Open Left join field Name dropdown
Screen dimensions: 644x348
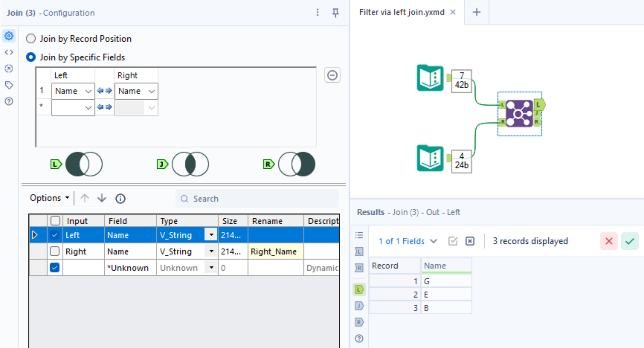[88, 91]
